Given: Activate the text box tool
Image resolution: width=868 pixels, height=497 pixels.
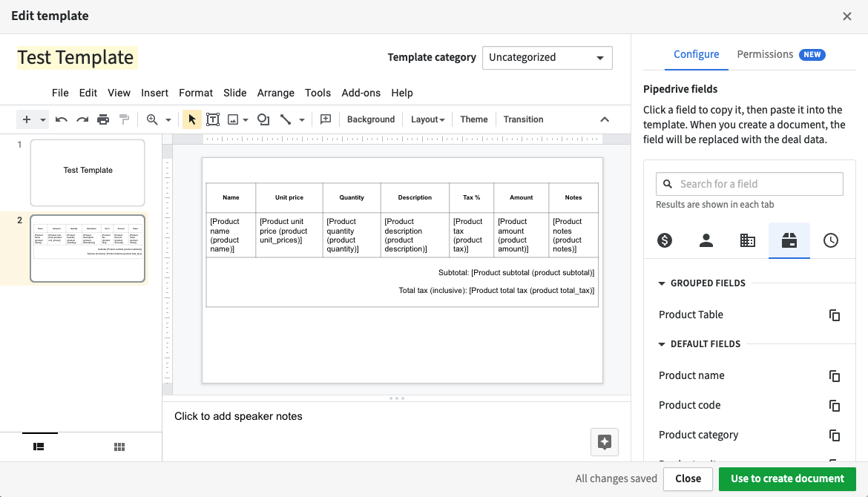Looking at the screenshot, I should (213, 119).
